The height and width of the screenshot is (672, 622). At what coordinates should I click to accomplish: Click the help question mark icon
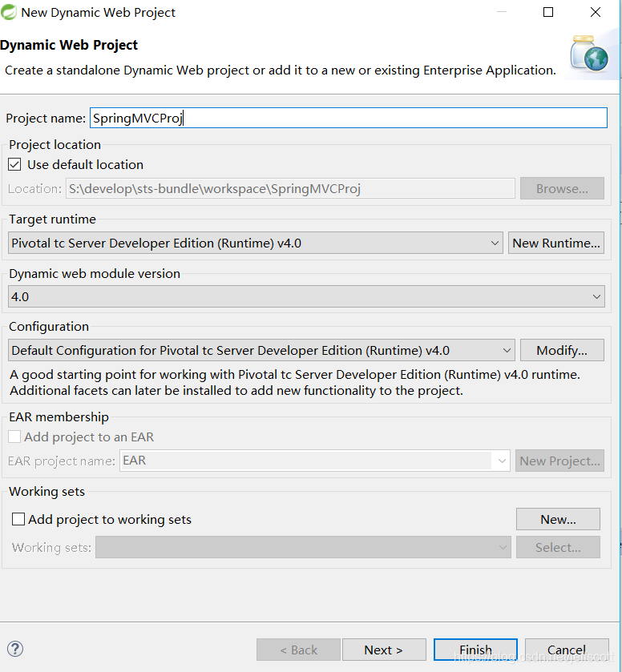point(15,649)
